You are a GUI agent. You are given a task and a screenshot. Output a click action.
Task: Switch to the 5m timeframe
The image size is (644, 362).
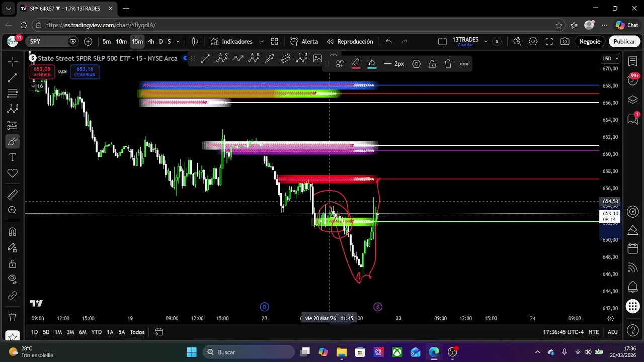coord(107,42)
